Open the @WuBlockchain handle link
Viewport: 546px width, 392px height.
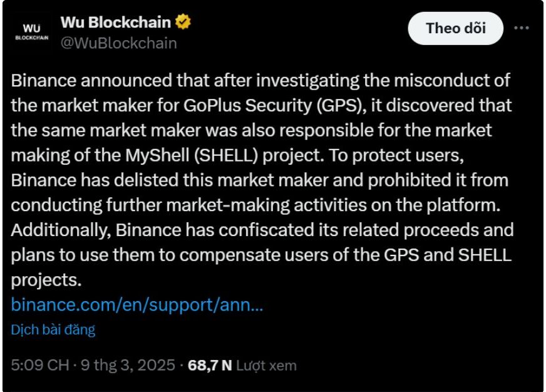tap(119, 43)
